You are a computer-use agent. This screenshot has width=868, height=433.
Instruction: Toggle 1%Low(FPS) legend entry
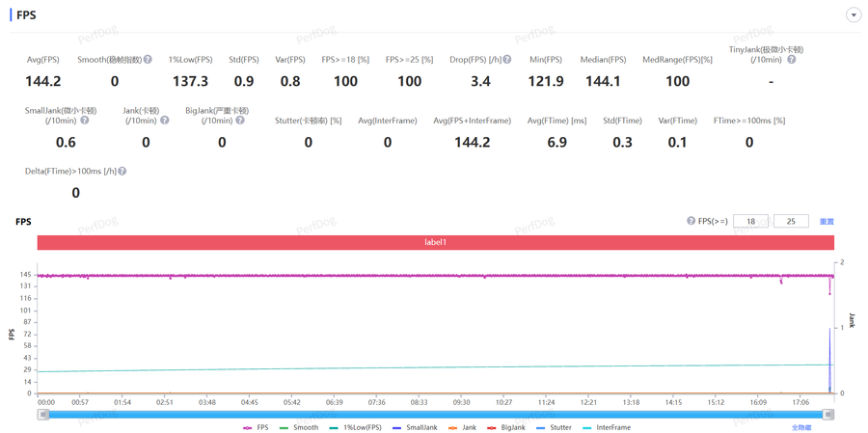point(355,427)
